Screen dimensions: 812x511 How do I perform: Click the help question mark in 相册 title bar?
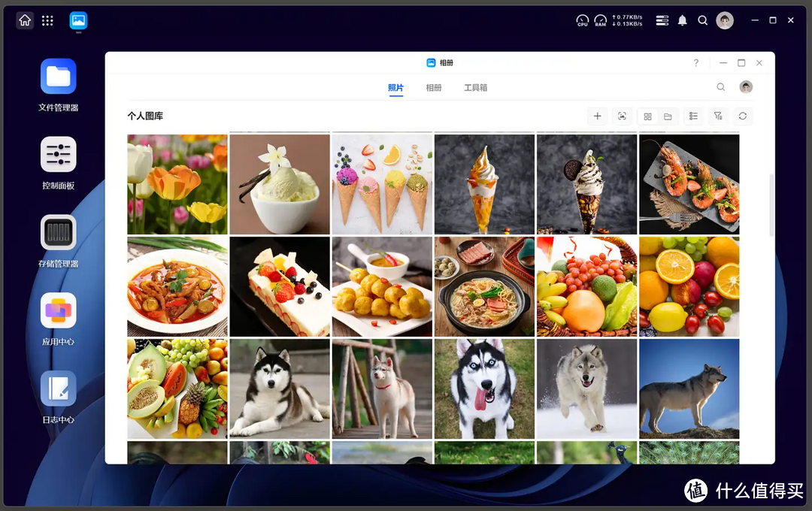696,62
